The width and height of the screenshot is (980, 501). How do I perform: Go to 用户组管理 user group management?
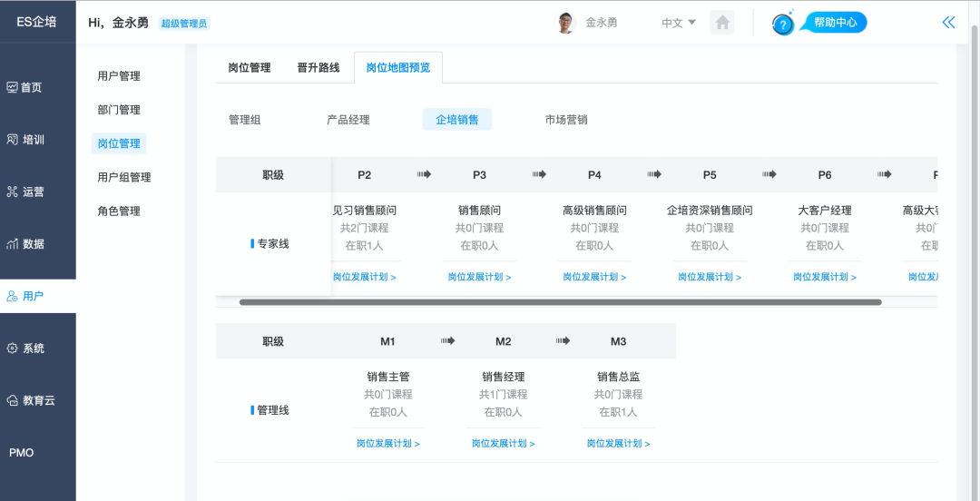pyautogui.click(x=124, y=177)
